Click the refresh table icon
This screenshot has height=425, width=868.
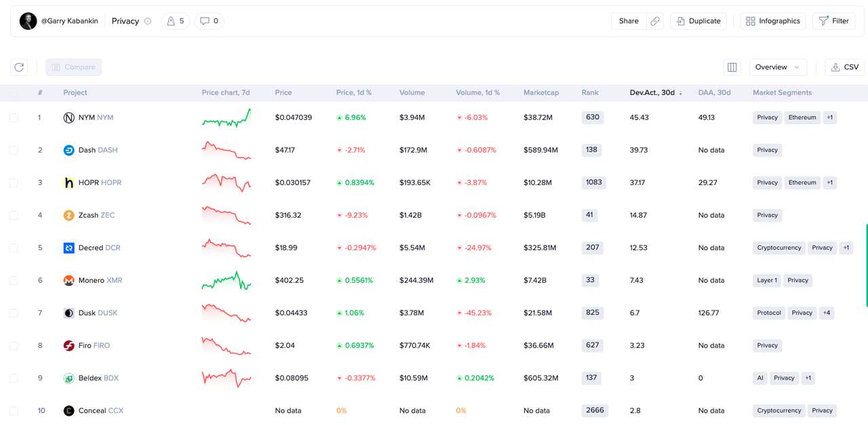[x=19, y=67]
